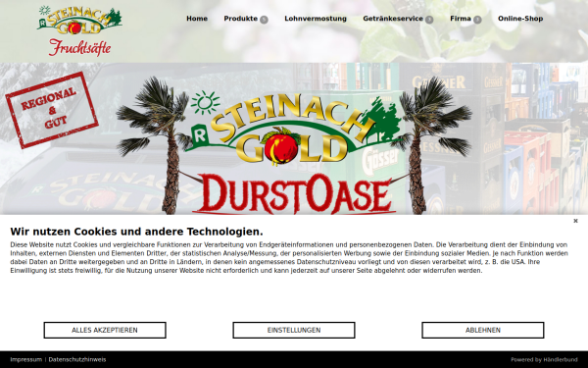Open the Impressum link
This screenshot has width=588, height=368.
click(x=25, y=360)
